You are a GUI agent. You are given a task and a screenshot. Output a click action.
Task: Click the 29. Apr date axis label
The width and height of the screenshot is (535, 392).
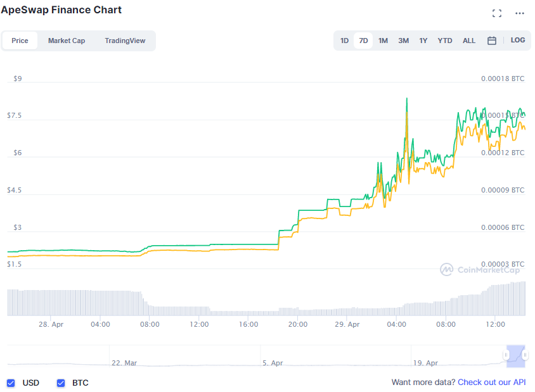tap(347, 324)
